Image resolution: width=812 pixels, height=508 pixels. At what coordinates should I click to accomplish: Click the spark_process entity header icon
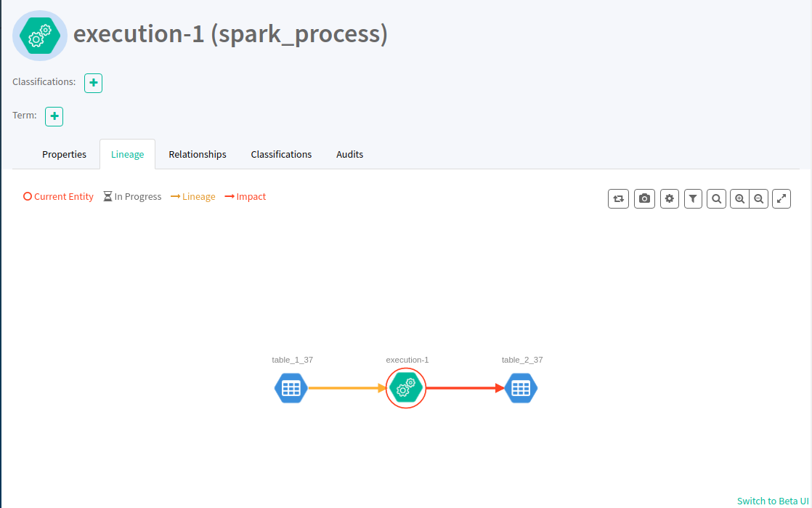point(40,36)
